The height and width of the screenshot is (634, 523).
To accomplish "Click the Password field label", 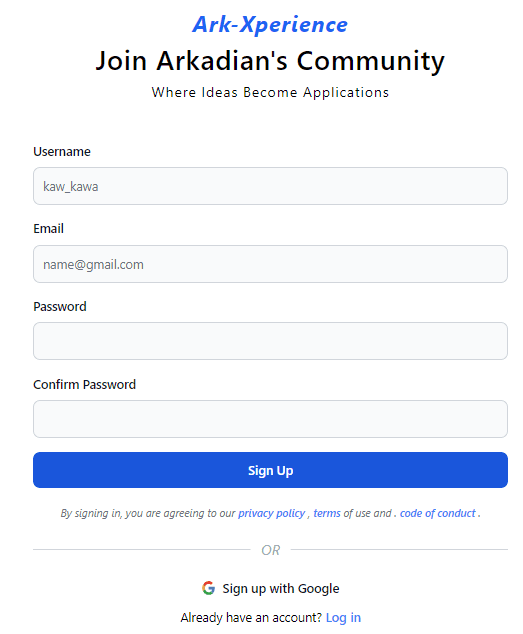I will (x=60, y=306).
